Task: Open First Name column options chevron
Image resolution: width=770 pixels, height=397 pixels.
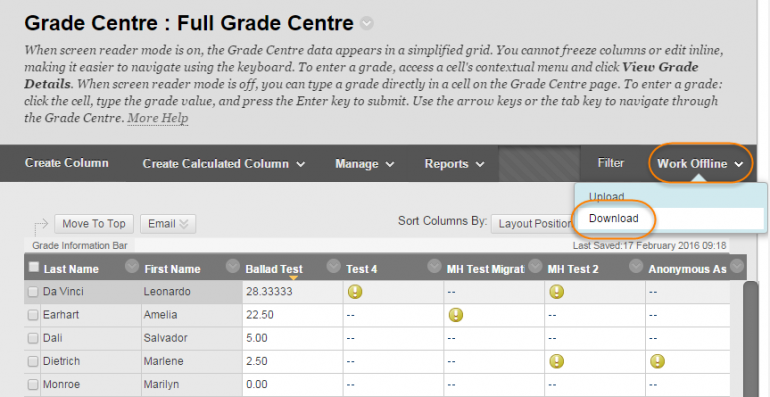Action: coord(232,266)
